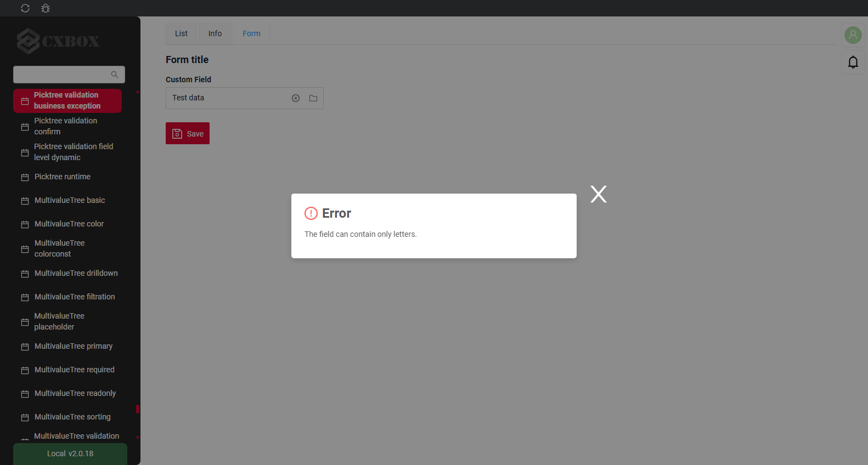Click the 'Custom Field' label
Screen dimensions: 868x465
(188, 80)
